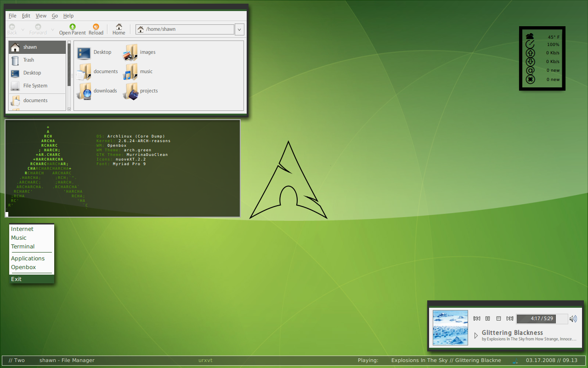Screen dimensions: 588x368
Task: Click the taskbar clock 03.17.2008 // 09.13
Action: (x=552, y=360)
